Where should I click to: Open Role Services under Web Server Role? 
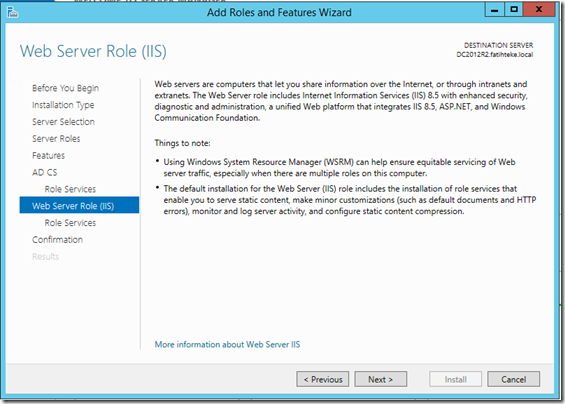[x=70, y=223]
